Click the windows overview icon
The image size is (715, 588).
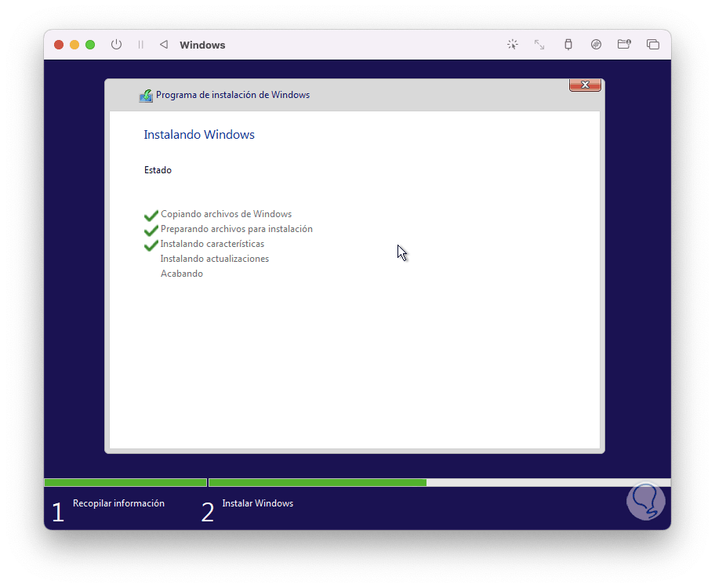[652, 44]
